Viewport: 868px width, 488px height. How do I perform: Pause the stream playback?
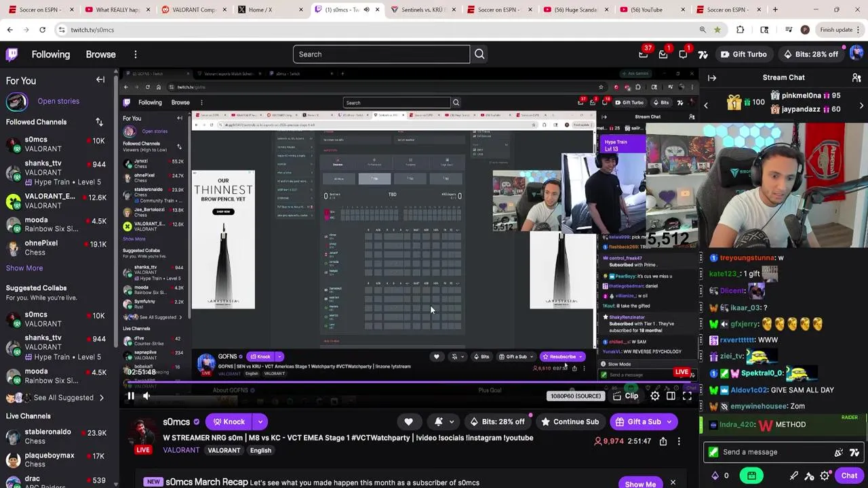[130, 396]
